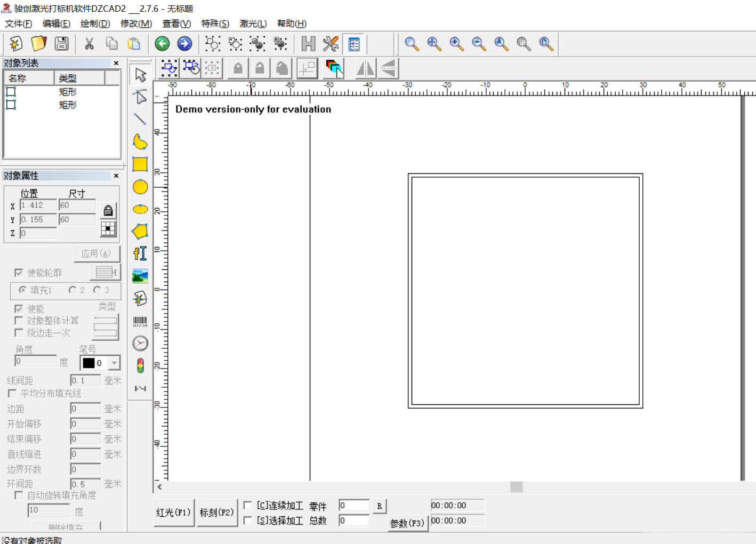Save with the floppy disk icon
The height and width of the screenshot is (544, 756).
pos(62,43)
